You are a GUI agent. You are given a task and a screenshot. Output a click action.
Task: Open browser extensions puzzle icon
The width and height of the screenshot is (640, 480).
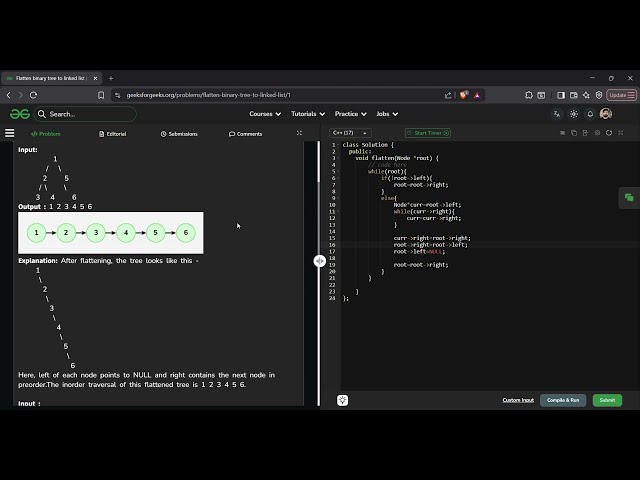529,95
